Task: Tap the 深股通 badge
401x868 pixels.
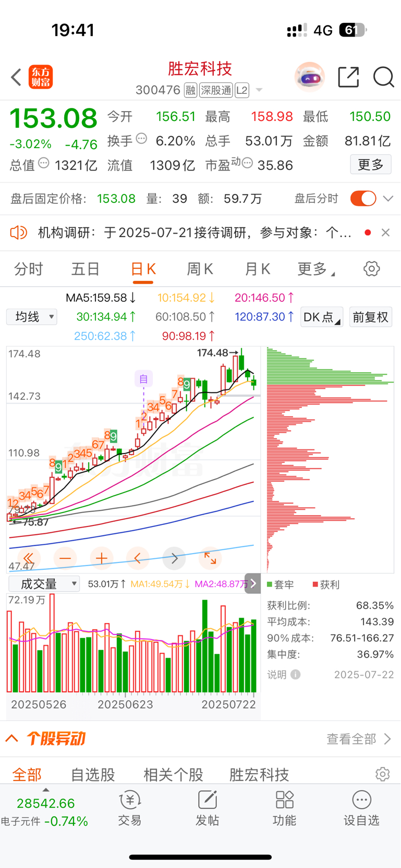Action: pyautogui.click(x=216, y=90)
